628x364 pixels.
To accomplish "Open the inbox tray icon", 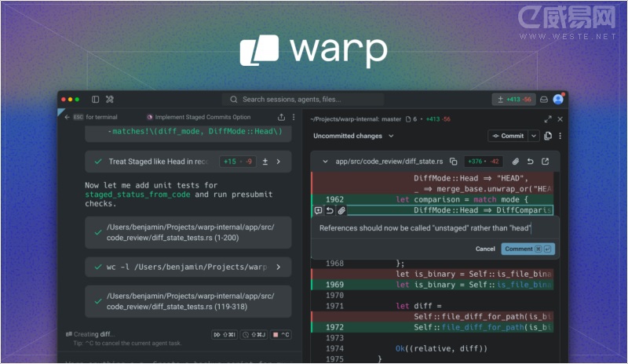I will pos(544,100).
